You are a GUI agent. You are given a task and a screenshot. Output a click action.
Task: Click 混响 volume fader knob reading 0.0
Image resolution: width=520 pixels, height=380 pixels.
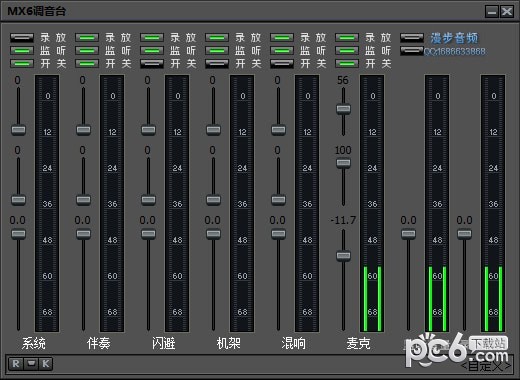(278, 234)
